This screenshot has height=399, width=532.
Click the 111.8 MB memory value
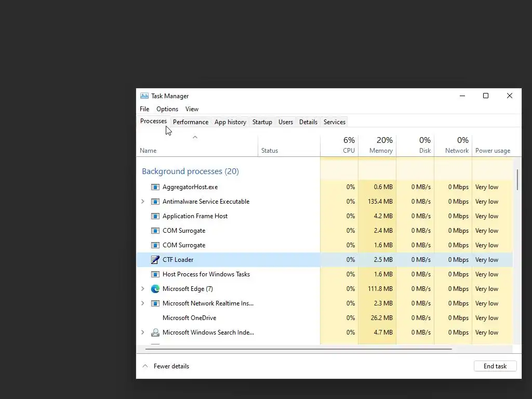point(380,289)
